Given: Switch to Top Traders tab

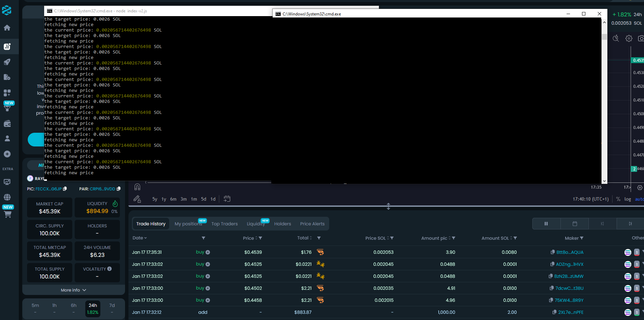Looking at the screenshot, I should [x=224, y=224].
